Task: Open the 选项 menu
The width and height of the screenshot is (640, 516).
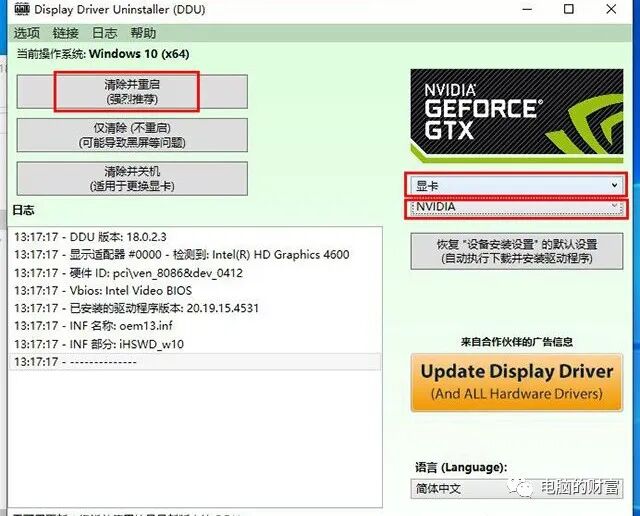Action: (27, 33)
